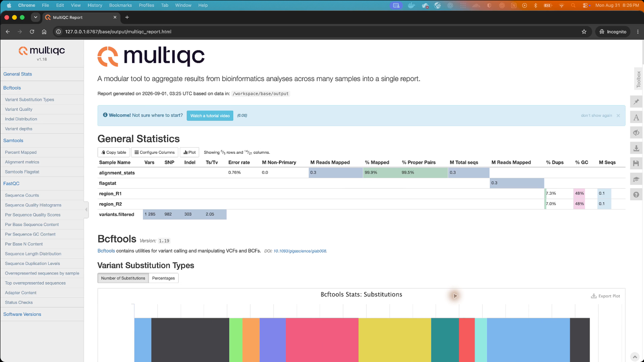Click the Copy table button
The image size is (644, 362).
pos(114,152)
